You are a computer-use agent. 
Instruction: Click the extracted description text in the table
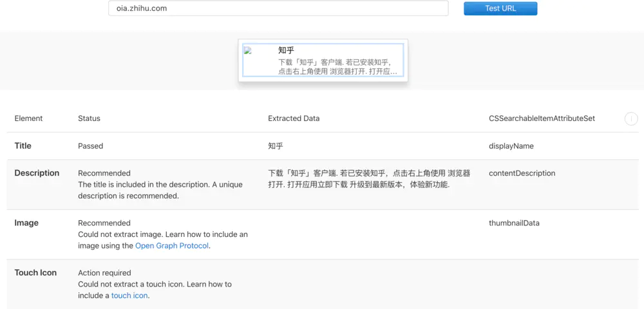pyautogui.click(x=369, y=179)
